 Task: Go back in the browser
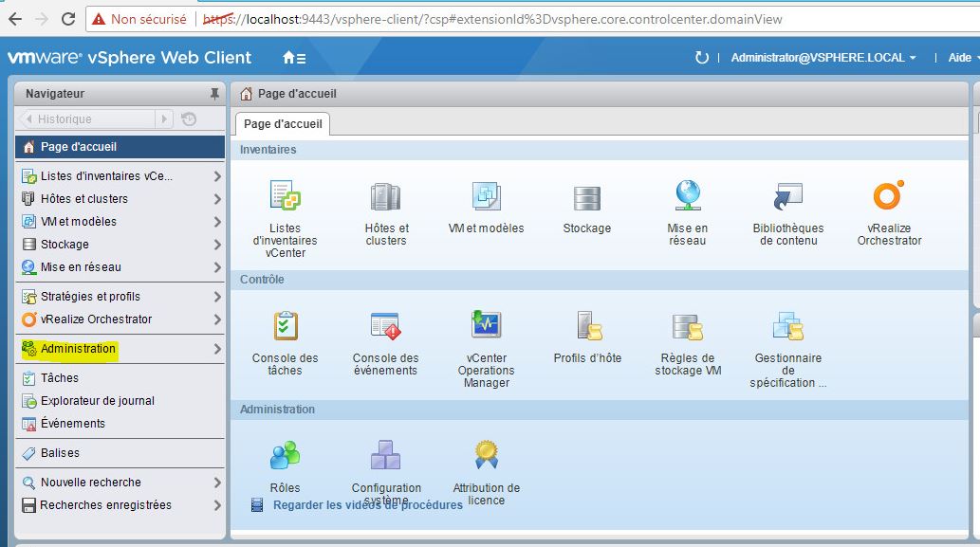[x=15, y=19]
